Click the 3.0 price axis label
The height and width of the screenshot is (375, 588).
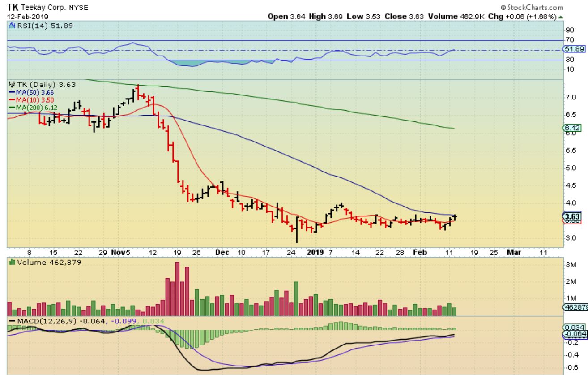point(570,238)
